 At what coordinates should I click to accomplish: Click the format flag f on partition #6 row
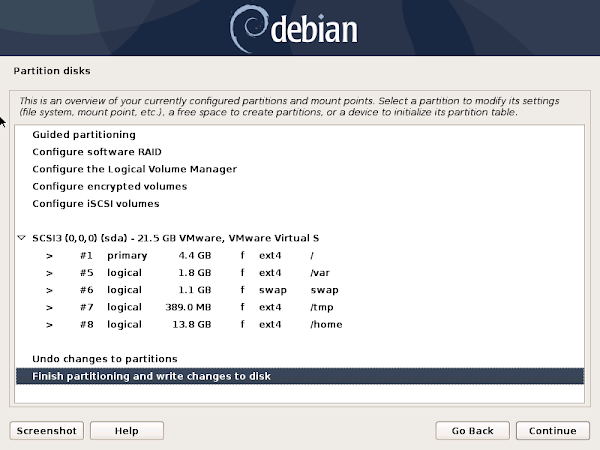point(242,290)
